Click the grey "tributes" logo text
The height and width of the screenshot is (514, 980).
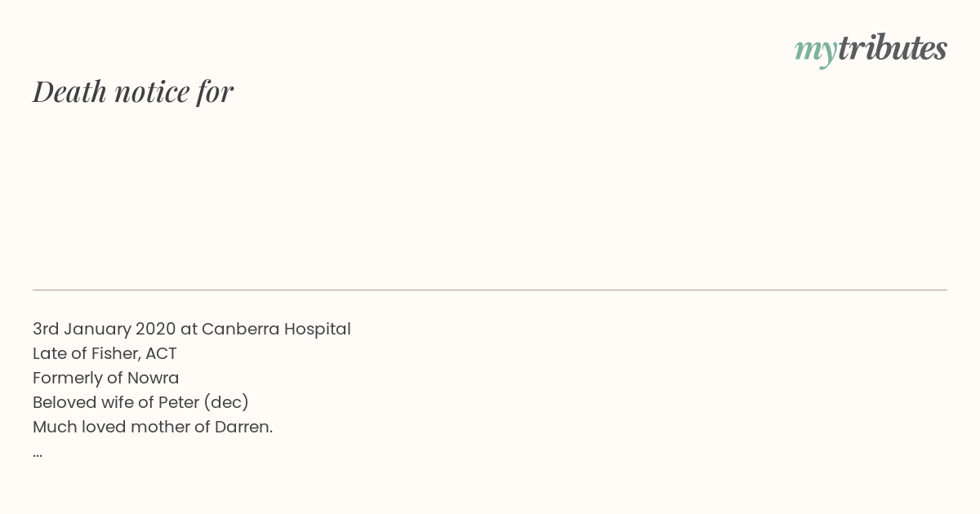click(893, 48)
